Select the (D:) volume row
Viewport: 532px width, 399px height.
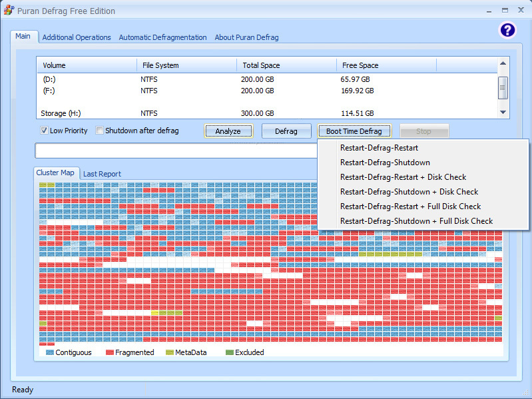[267, 79]
